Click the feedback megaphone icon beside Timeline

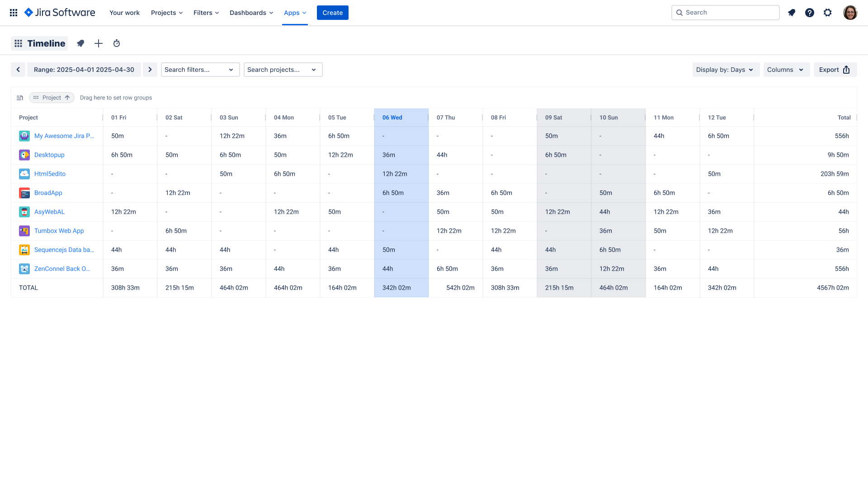80,43
